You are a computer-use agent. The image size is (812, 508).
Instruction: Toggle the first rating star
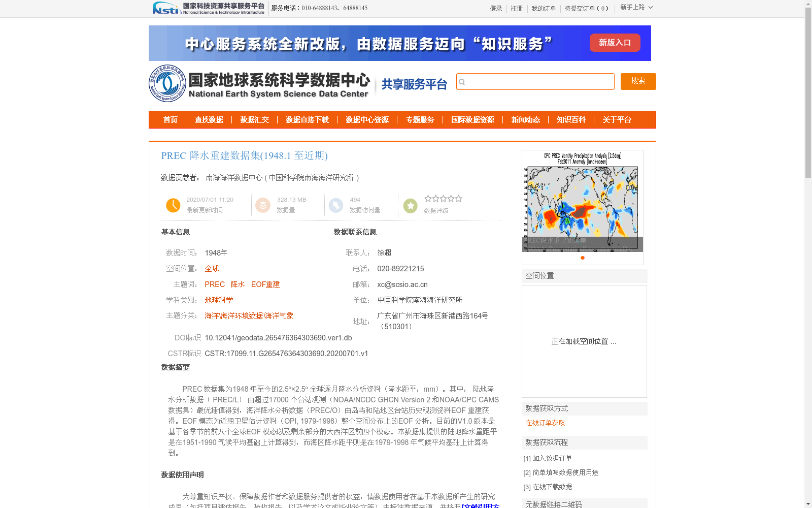pyautogui.click(x=428, y=199)
